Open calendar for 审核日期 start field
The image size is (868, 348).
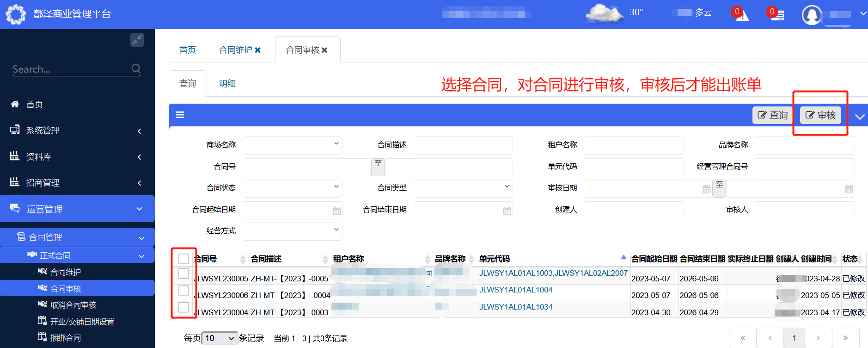(706, 189)
